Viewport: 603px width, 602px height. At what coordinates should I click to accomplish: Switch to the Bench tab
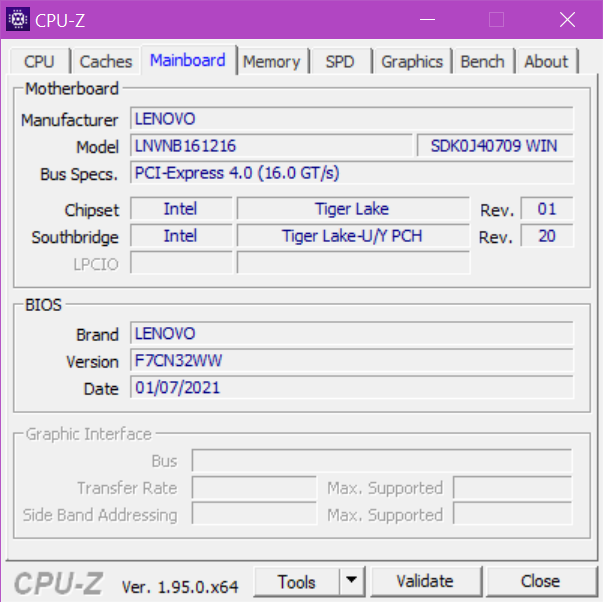click(x=482, y=62)
